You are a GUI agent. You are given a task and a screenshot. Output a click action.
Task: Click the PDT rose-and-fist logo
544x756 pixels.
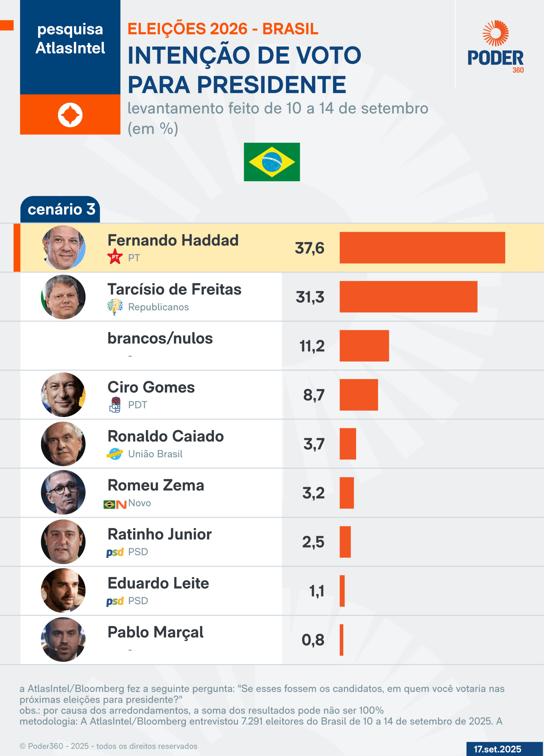[x=115, y=404]
